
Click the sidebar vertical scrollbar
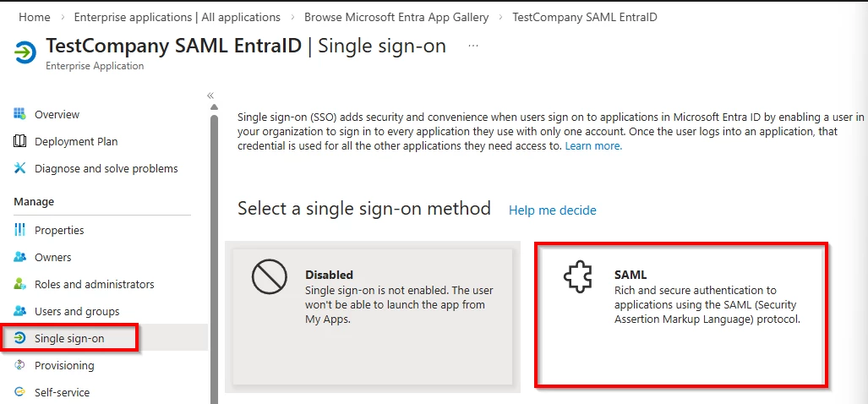214,254
